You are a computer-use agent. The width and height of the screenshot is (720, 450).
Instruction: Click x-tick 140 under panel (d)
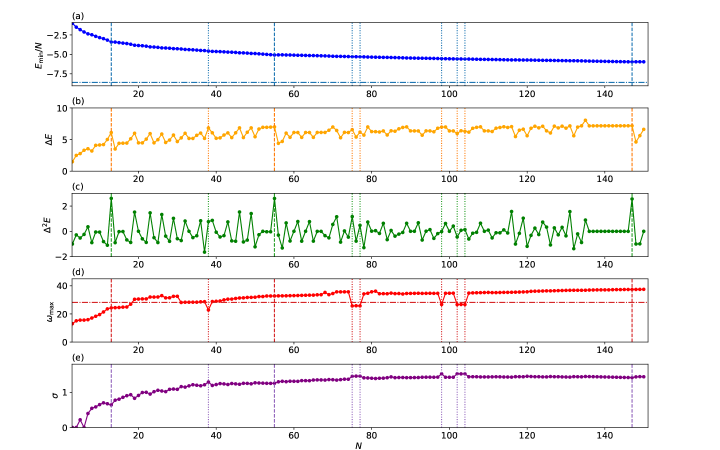pos(605,350)
